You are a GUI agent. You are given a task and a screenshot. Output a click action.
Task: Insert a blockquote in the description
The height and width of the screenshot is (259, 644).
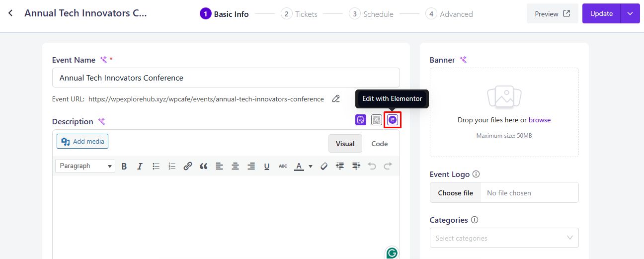tap(203, 167)
